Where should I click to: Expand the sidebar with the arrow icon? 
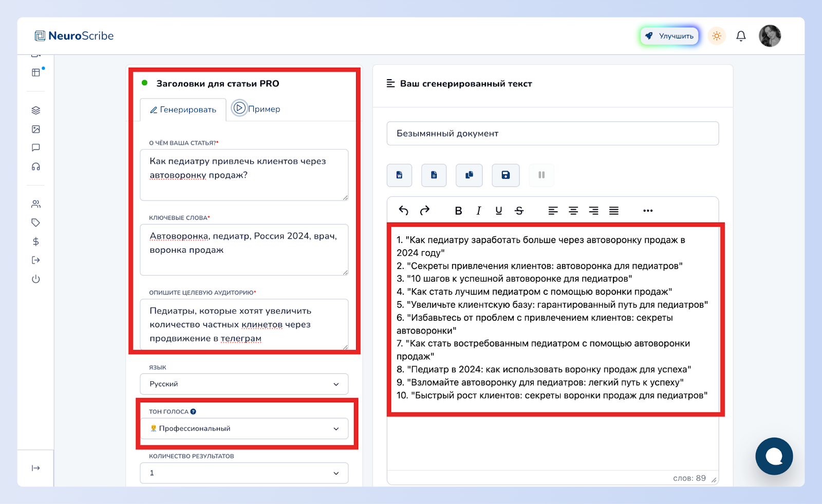click(x=36, y=468)
